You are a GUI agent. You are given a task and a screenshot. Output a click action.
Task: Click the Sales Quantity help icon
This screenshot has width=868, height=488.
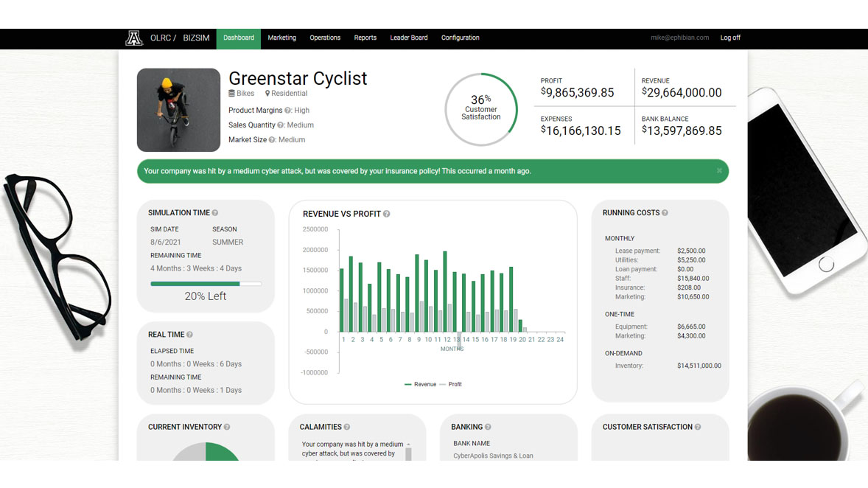(x=281, y=125)
